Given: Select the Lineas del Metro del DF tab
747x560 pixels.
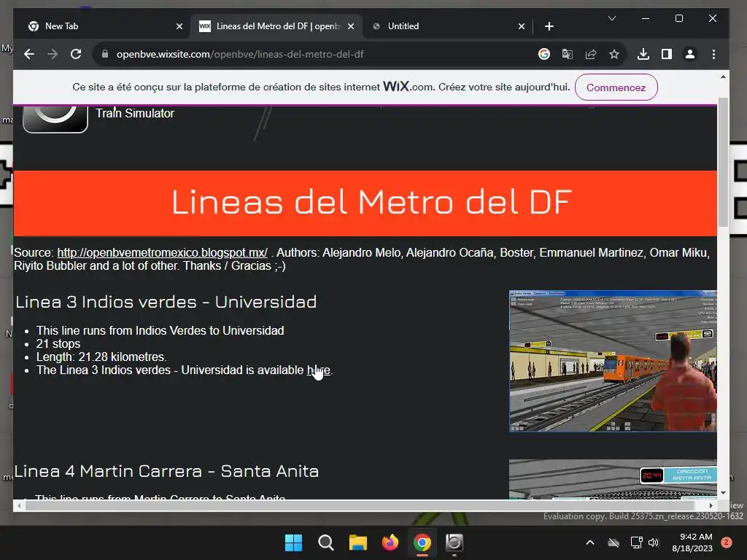Looking at the screenshot, I should click(276, 26).
